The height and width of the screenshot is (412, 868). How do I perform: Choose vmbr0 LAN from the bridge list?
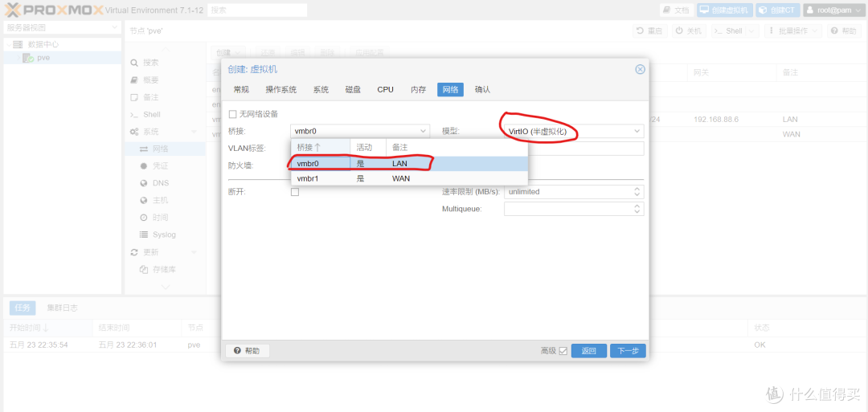click(410, 163)
